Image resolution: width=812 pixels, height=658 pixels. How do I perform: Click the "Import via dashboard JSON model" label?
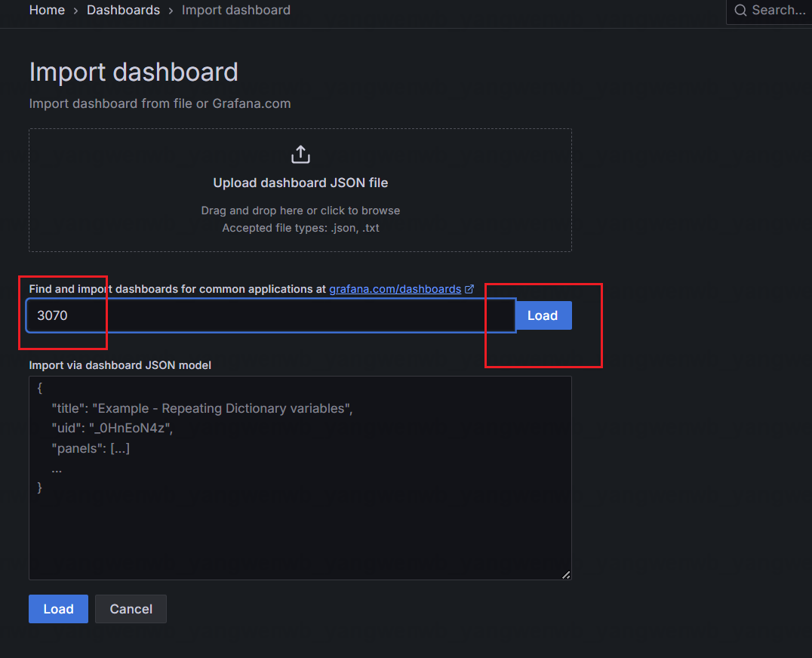(120, 365)
